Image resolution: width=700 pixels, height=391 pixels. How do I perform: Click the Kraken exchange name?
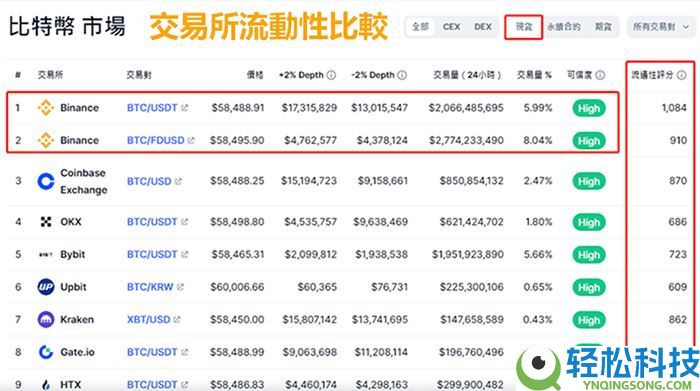(x=77, y=320)
